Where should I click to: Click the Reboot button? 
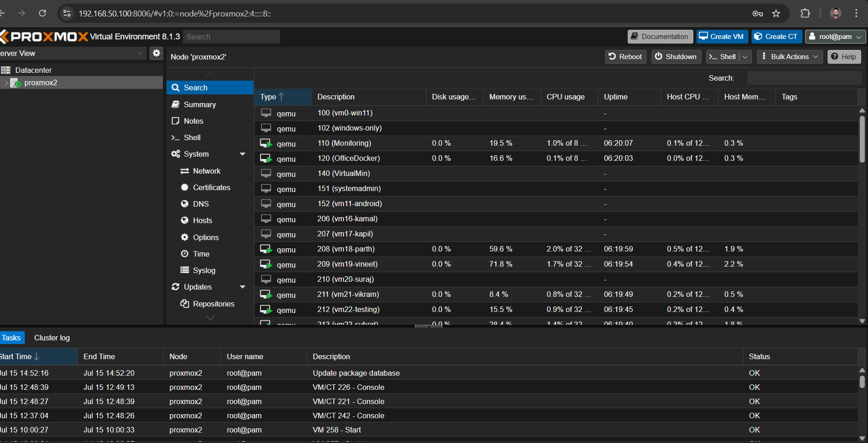pyautogui.click(x=625, y=57)
